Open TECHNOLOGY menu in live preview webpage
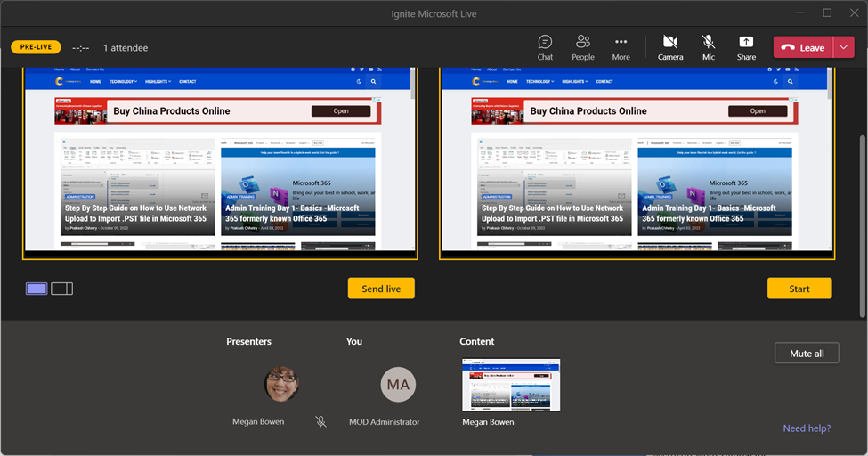Image resolution: width=868 pixels, height=456 pixels. pyautogui.click(x=539, y=81)
